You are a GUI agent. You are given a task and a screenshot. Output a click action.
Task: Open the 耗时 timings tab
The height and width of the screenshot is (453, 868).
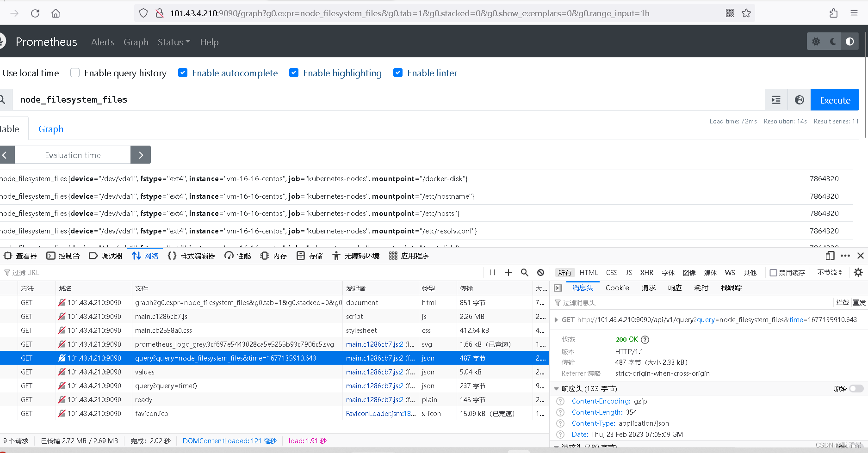coord(701,288)
